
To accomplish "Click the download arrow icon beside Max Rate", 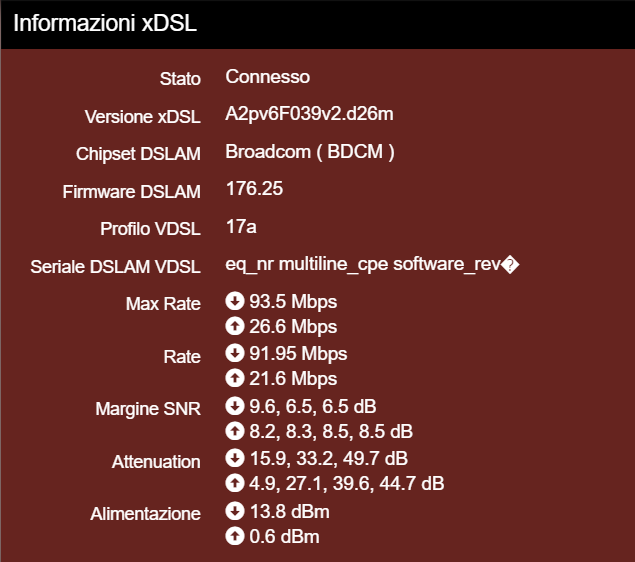I will pyautogui.click(x=235, y=301).
